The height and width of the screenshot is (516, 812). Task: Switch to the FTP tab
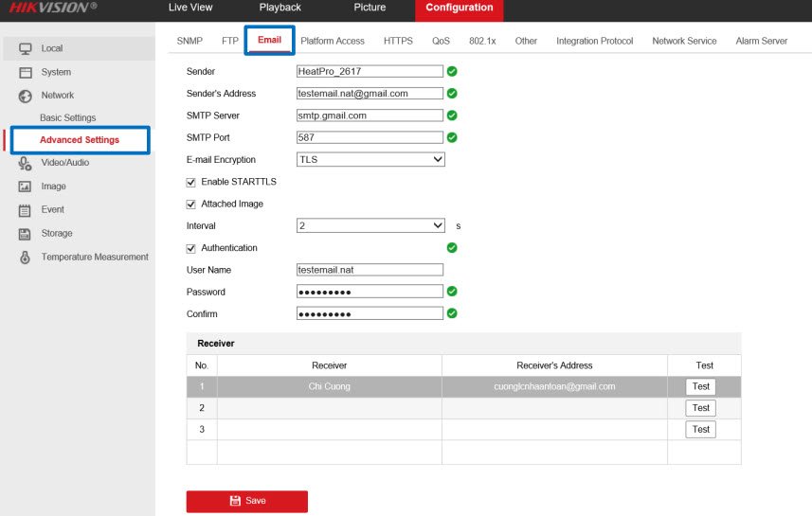(230, 41)
